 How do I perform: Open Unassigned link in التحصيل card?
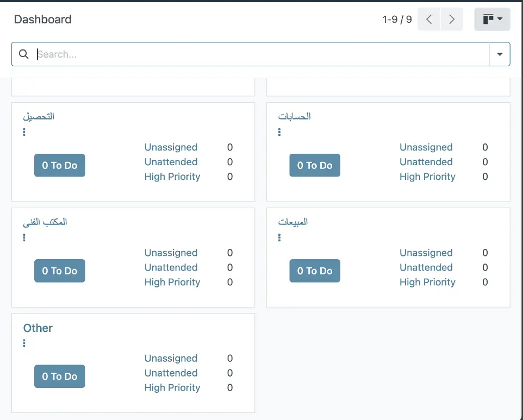click(x=171, y=147)
